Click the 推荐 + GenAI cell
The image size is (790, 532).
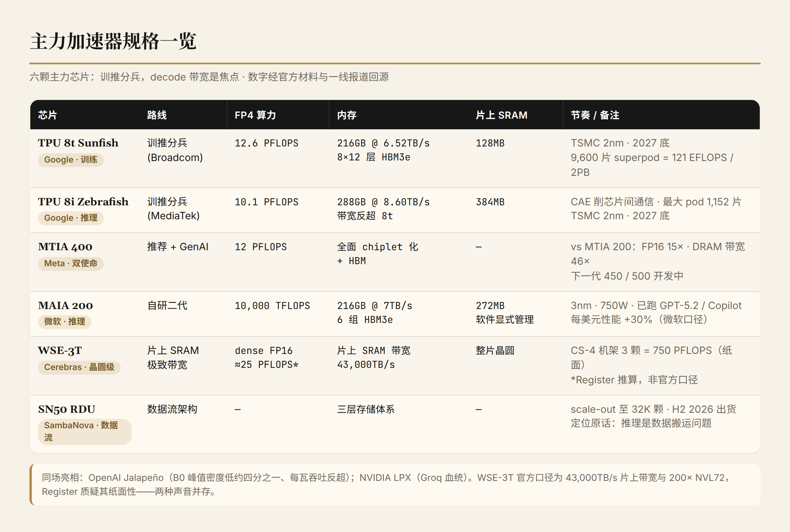click(x=178, y=247)
